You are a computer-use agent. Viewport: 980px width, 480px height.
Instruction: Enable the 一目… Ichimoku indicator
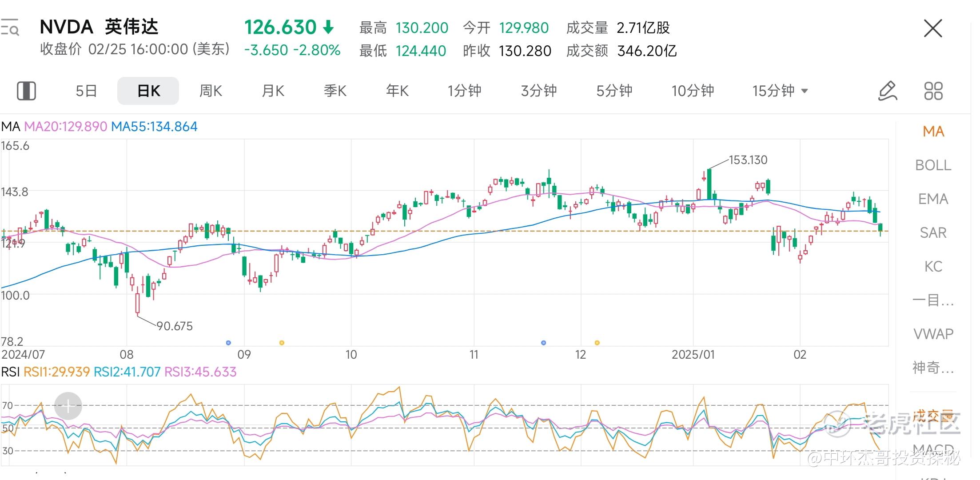pos(933,300)
